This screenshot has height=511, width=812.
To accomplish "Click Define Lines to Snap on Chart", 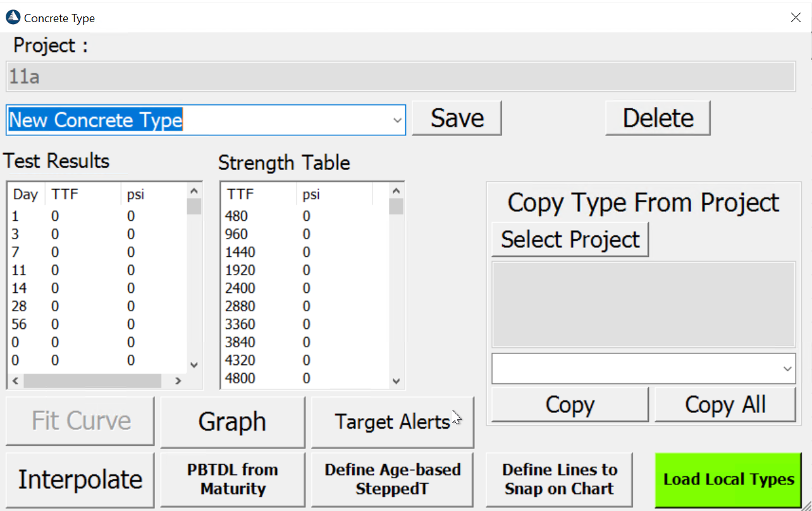I will [559, 479].
